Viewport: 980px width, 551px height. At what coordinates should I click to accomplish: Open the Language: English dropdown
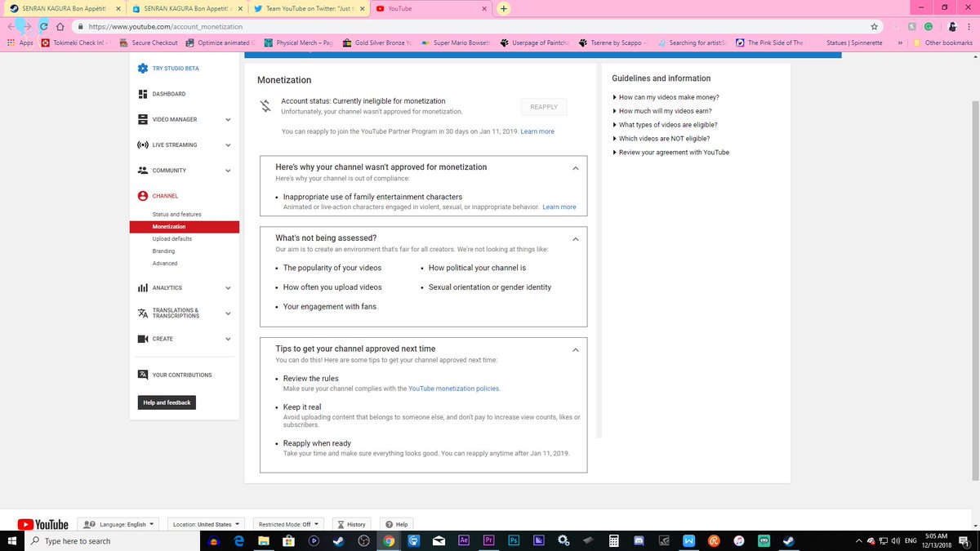(118, 524)
